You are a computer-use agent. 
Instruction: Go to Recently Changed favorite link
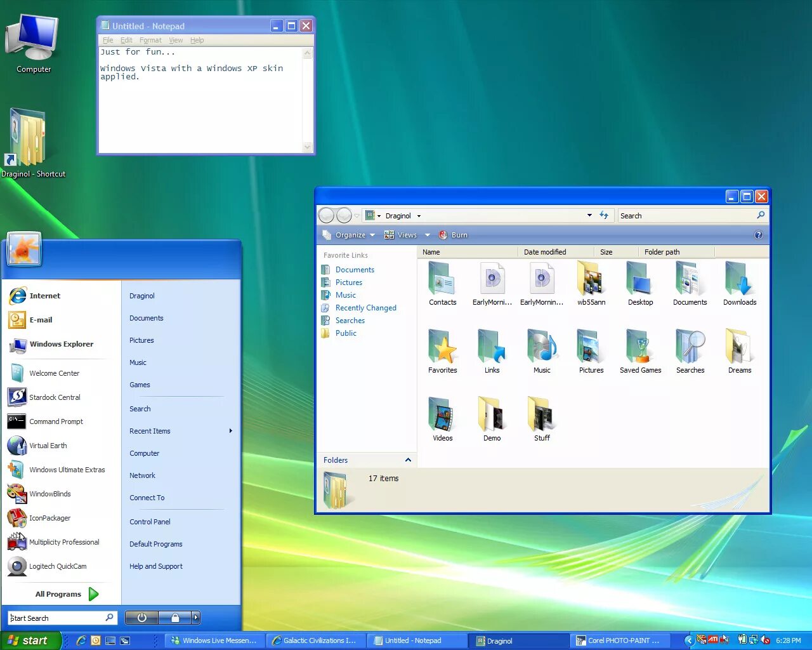[365, 308]
